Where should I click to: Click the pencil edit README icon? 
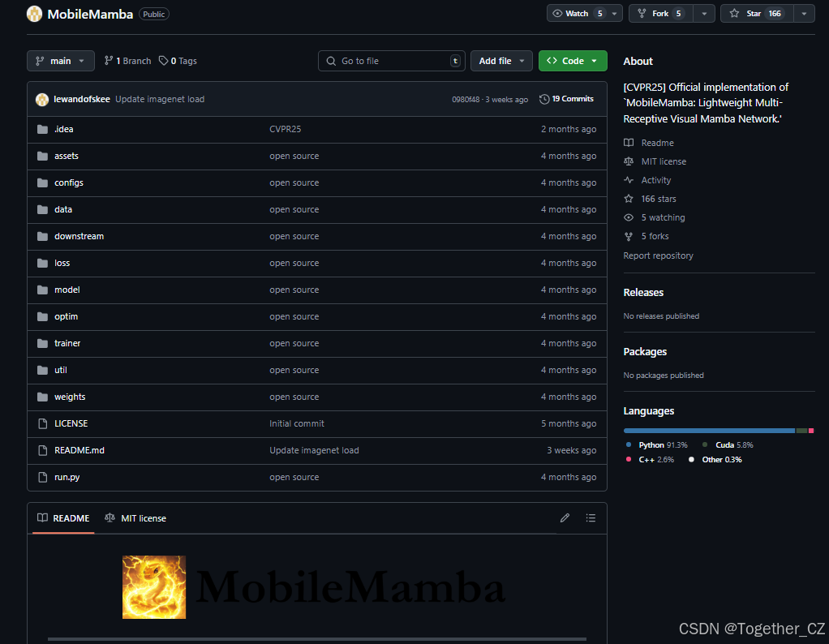point(565,518)
